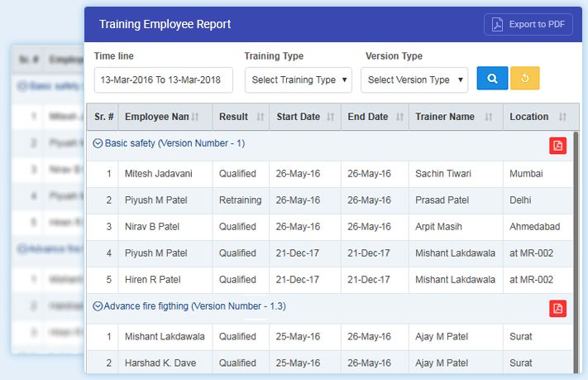
Task: Sort by Location column
Action: 562,117
